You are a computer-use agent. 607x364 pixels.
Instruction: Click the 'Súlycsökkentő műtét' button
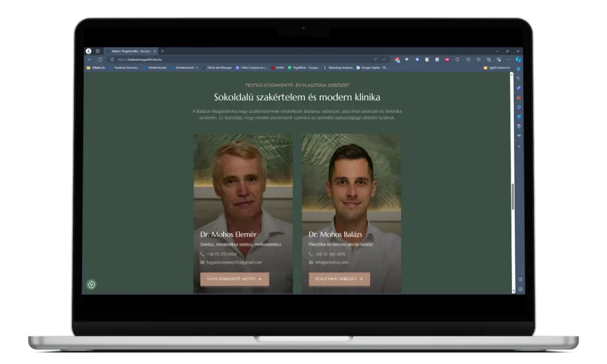click(x=234, y=279)
